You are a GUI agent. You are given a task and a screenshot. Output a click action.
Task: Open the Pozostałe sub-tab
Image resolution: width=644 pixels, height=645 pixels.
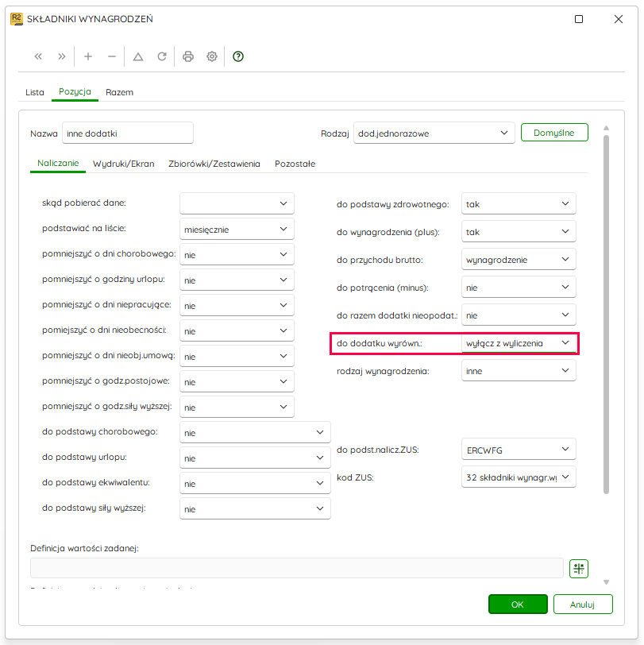click(295, 164)
